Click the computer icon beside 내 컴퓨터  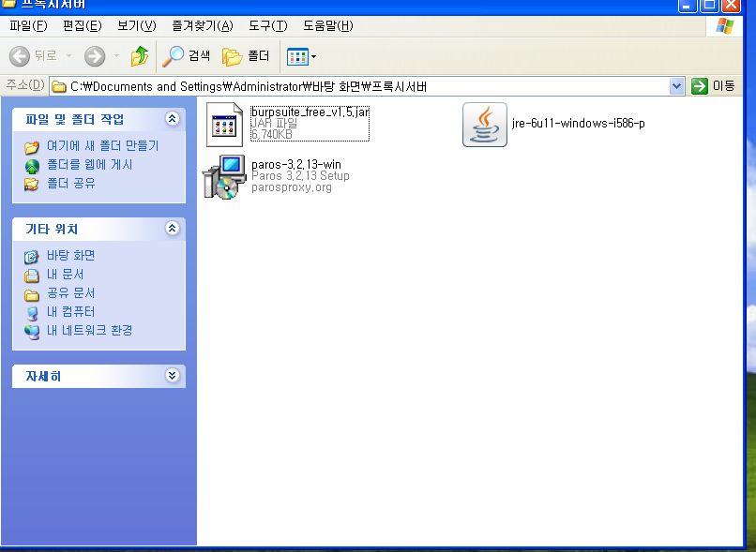coord(32,314)
